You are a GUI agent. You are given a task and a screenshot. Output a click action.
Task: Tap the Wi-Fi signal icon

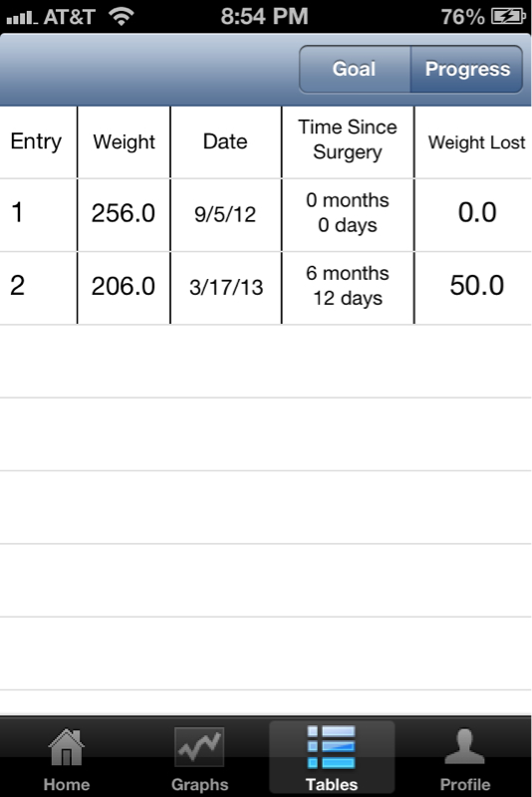tap(121, 17)
